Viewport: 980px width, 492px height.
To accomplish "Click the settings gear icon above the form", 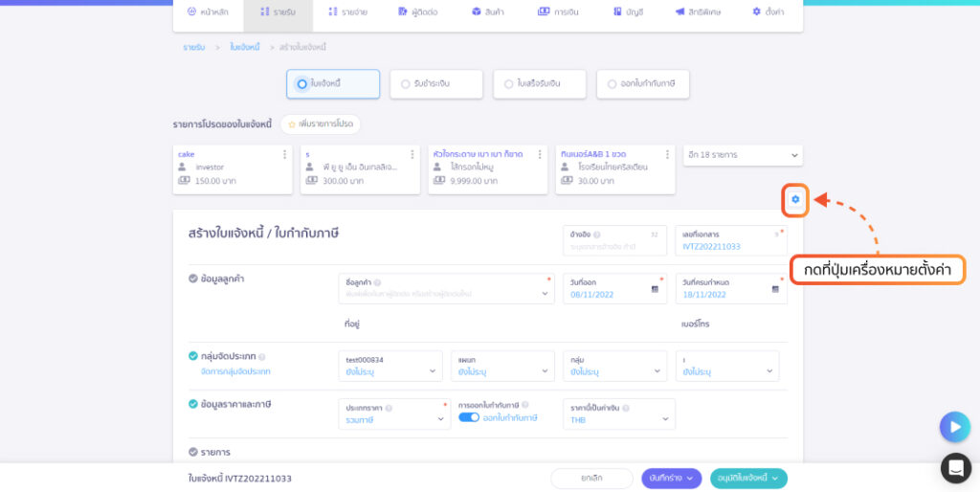I will [795, 199].
